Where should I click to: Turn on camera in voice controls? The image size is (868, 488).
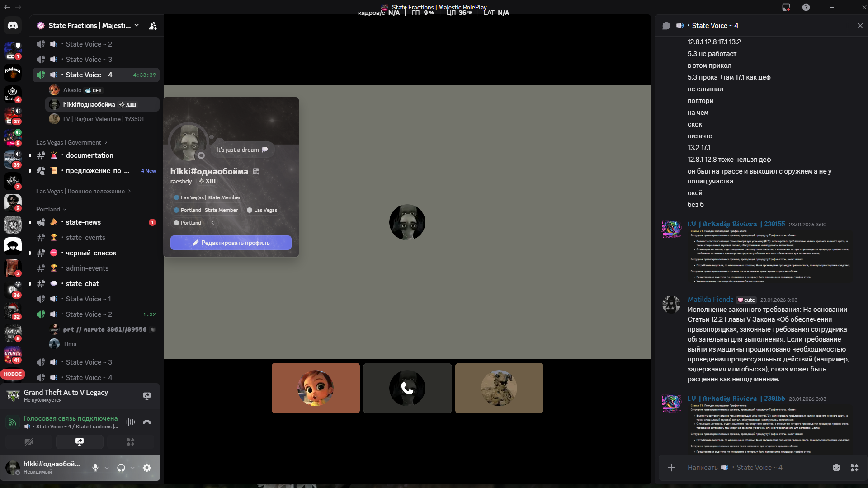click(x=29, y=442)
